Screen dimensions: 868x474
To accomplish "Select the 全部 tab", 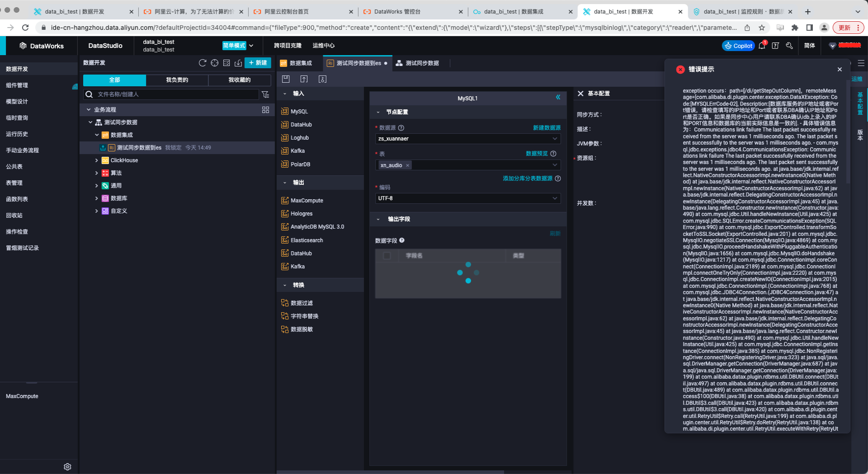I will point(114,80).
